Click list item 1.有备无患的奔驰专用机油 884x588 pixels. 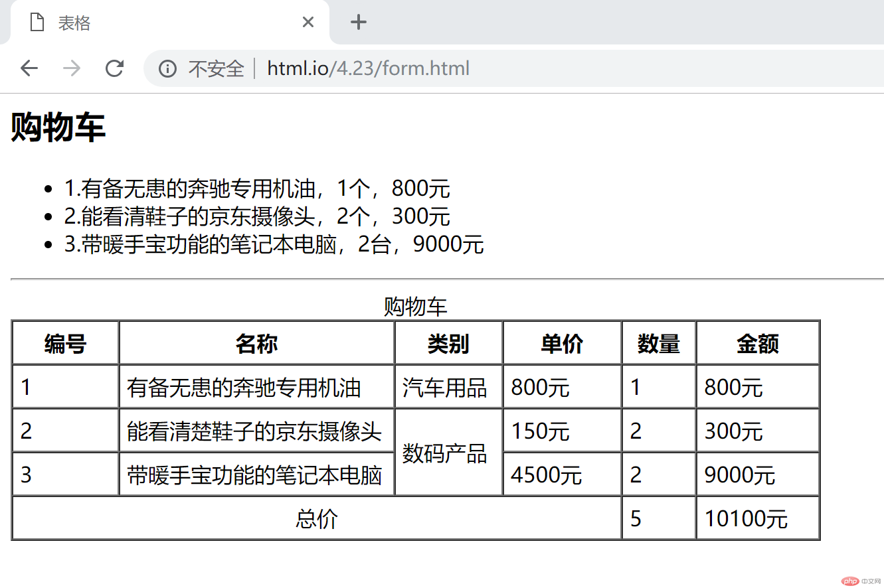257,189
